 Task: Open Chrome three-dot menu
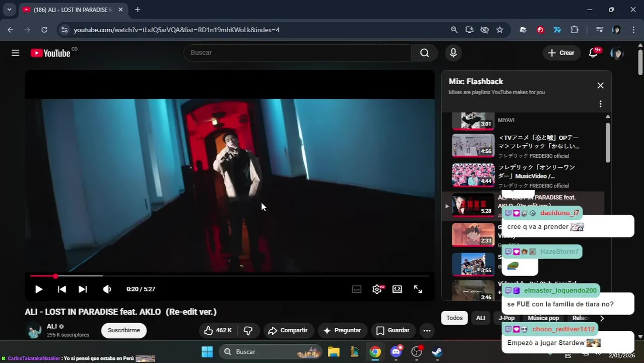(x=634, y=30)
